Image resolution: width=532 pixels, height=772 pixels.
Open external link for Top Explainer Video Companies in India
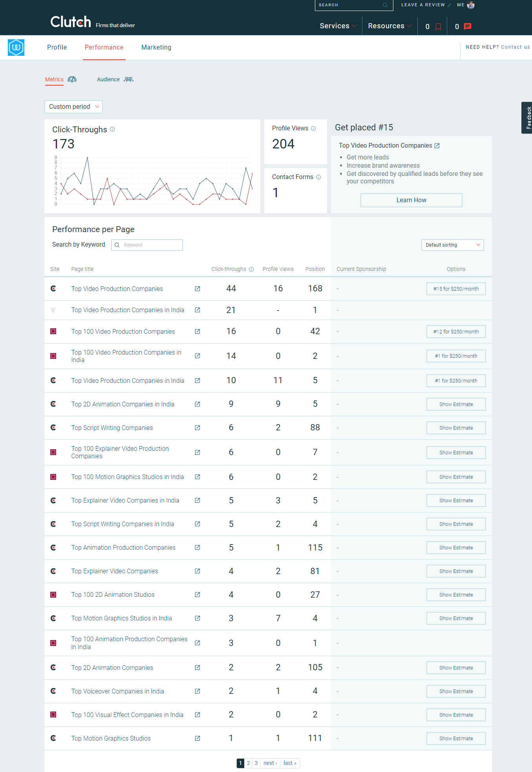coord(197,500)
